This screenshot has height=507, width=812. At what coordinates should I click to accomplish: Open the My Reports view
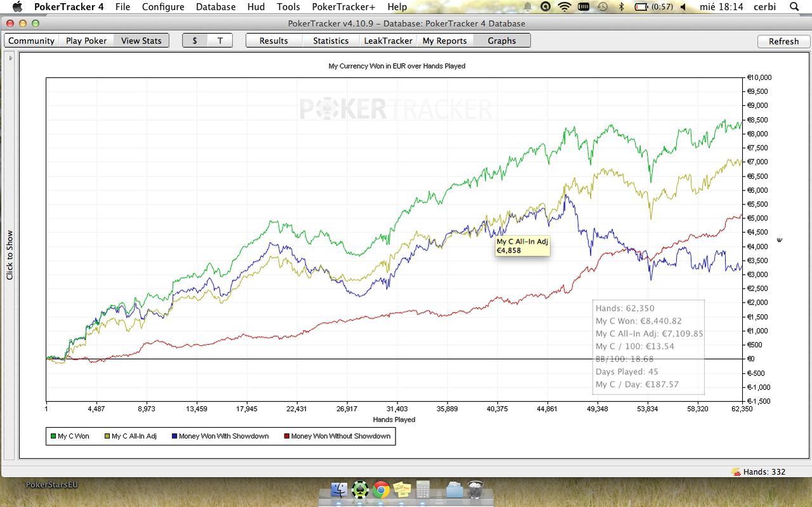point(444,41)
